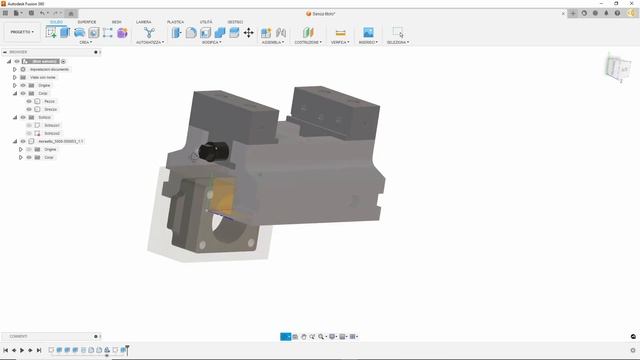The width and height of the screenshot is (640, 360).
Task: Click the Measure ruler icon
Action: (x=340, y=32)
